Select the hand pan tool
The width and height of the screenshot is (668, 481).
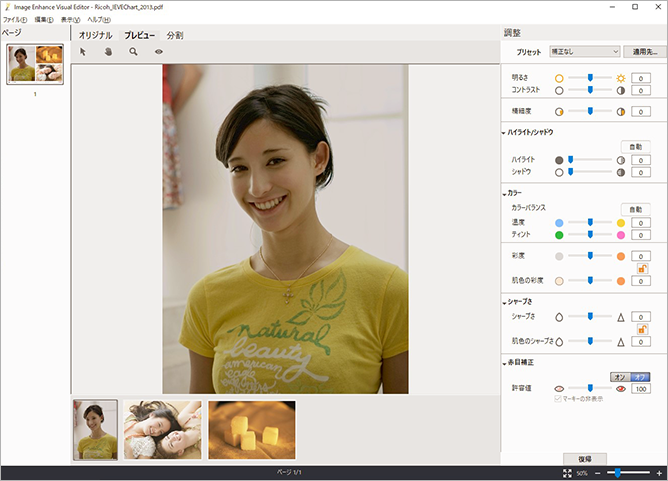(108, 51)
